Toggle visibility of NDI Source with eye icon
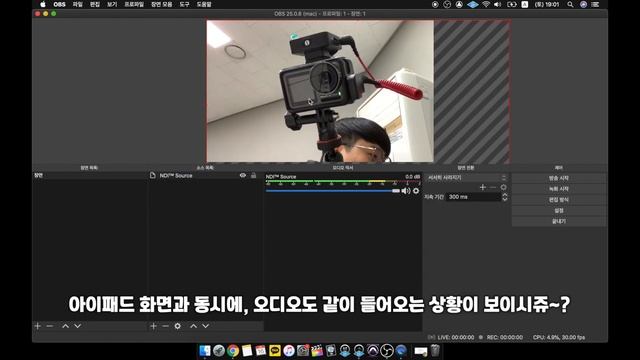640x360 pixels. 243,175
